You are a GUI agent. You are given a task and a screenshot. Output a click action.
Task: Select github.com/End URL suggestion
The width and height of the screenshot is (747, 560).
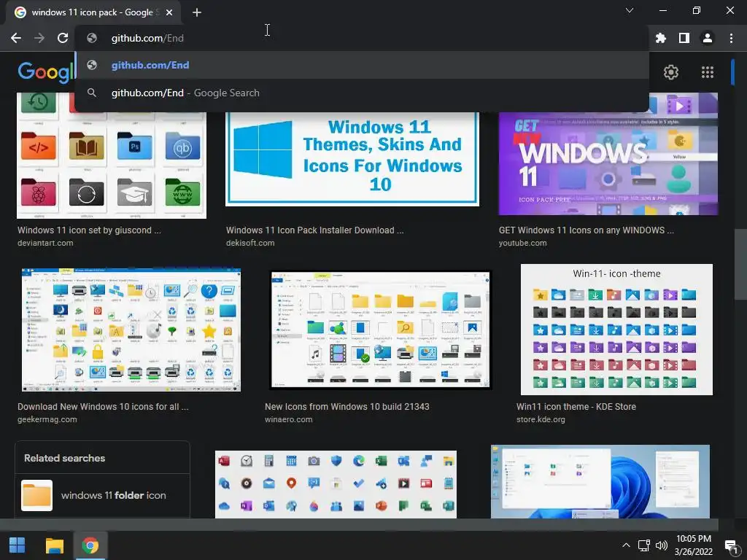[362, 65]
